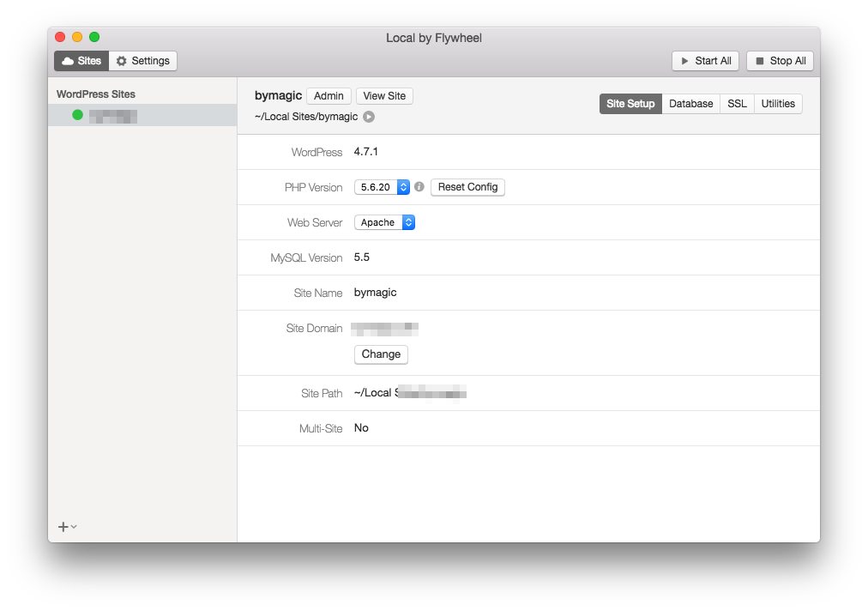868x611 pixels.
Task: Switch to the Sites tab
Action: point(81,61)
